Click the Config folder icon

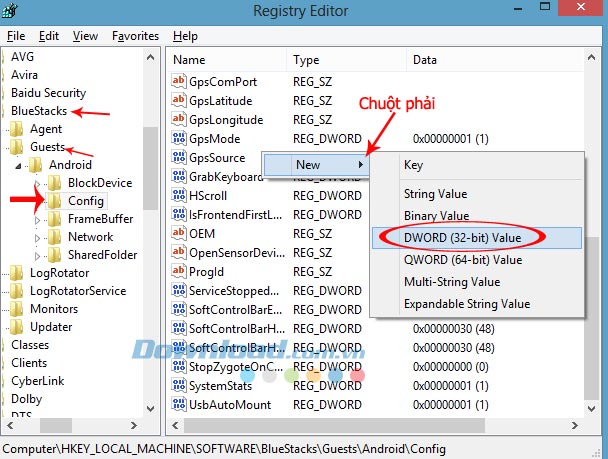pyautogui.click(x=54, y=201)
